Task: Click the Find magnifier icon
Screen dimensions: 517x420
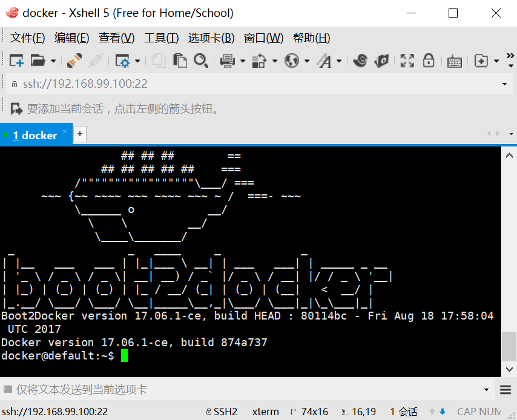Action: tap(201, 61)
